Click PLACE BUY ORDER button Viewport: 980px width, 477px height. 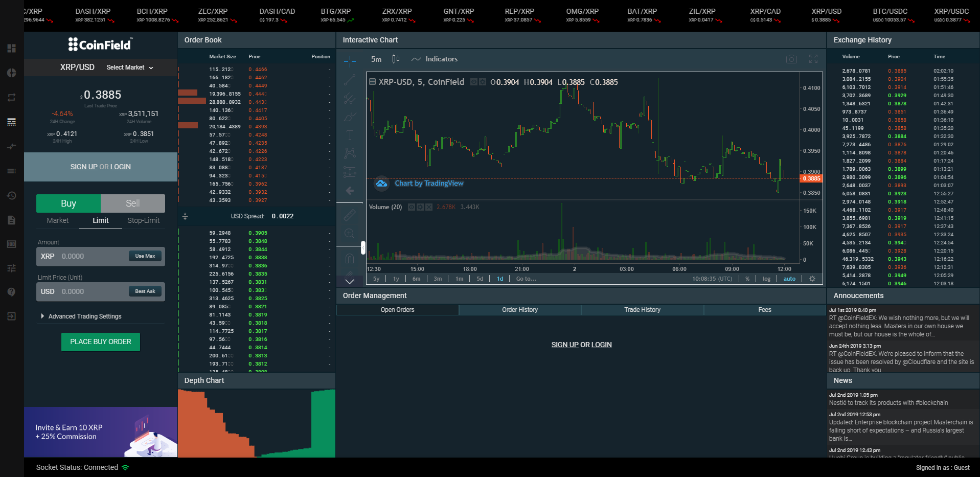(101, 342)
